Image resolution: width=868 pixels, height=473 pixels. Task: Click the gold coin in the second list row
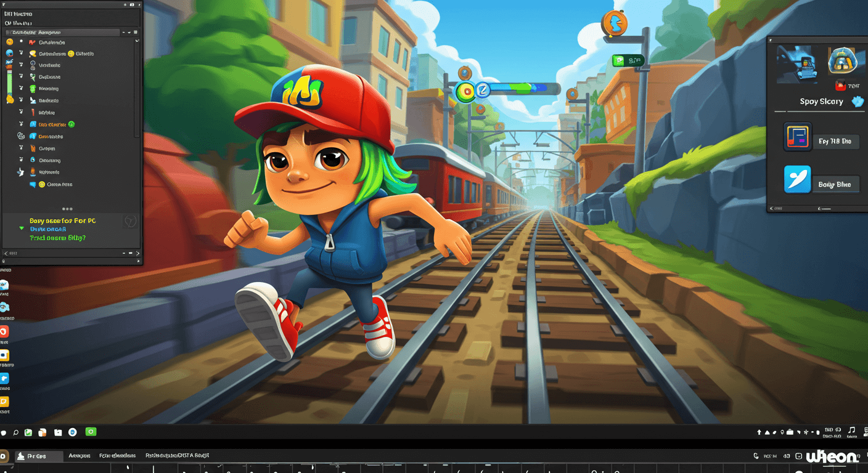tap(71, 54)
